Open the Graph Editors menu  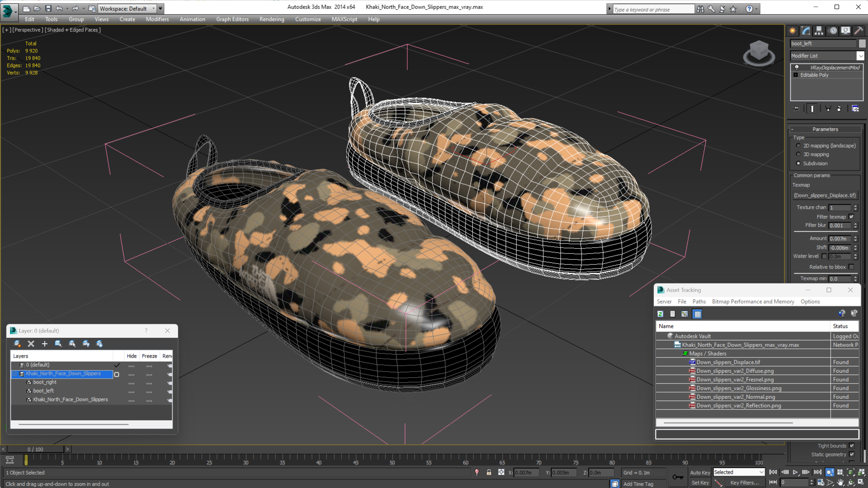(232, 19)
